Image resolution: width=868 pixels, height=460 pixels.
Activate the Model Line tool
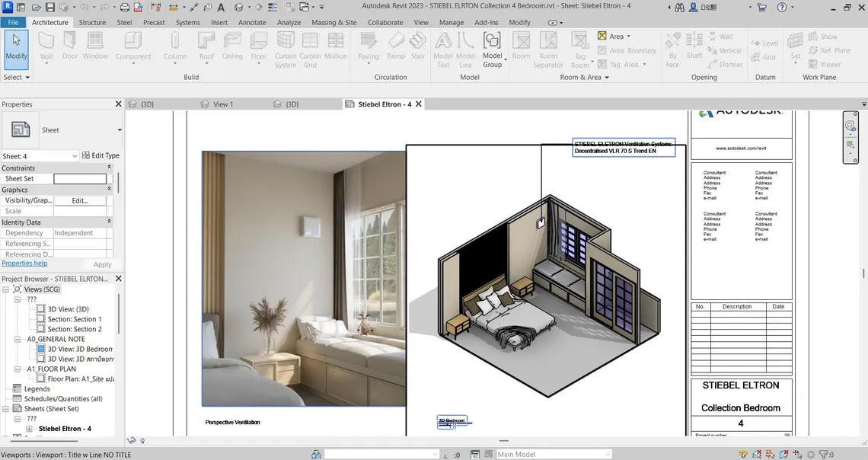coord(465,50)
